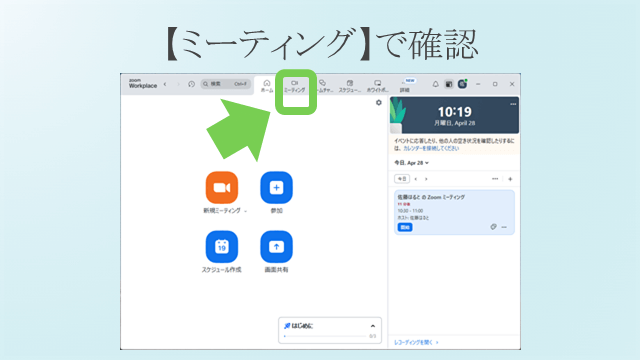Click the 検索 search field
The height and width of the screenshot is (360, 640).
pyautogui.click(x=226, y=84)
